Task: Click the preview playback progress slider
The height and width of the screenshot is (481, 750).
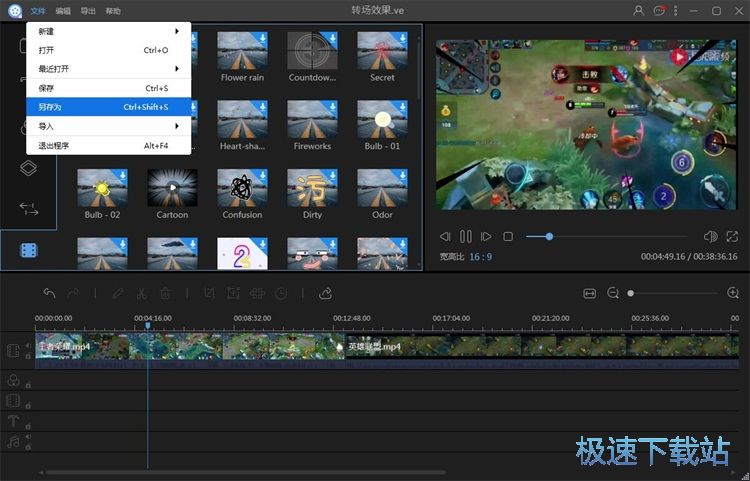Action: [x=607, y=236]
